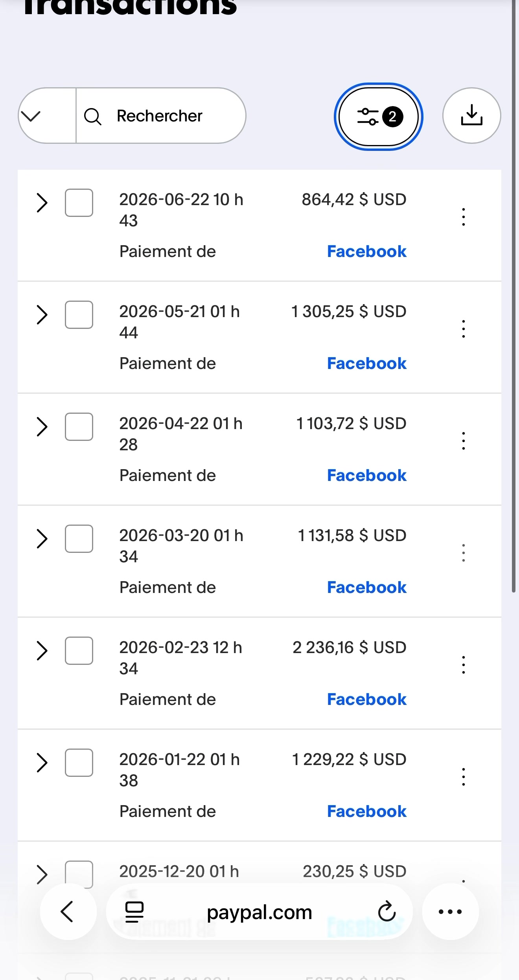The height and width of the screenshot is (980, 519).
Task: Download transactions with the download icon
Action: pos(471,116)
